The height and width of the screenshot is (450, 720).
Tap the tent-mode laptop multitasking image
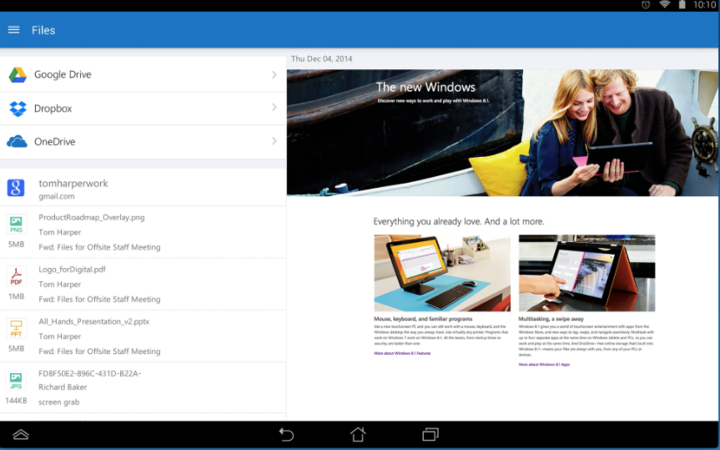(587, 273)
